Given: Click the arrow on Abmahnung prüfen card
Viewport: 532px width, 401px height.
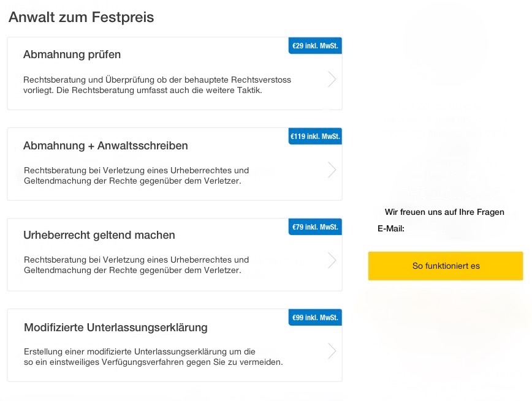Looking at the screenshot, I should (332, 79).
